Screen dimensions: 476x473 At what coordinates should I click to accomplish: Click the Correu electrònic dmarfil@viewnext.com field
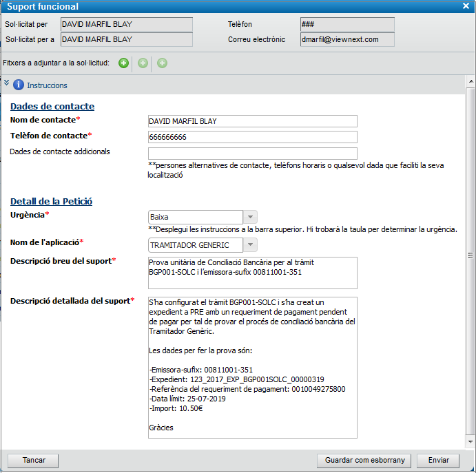tap(347, 39)
